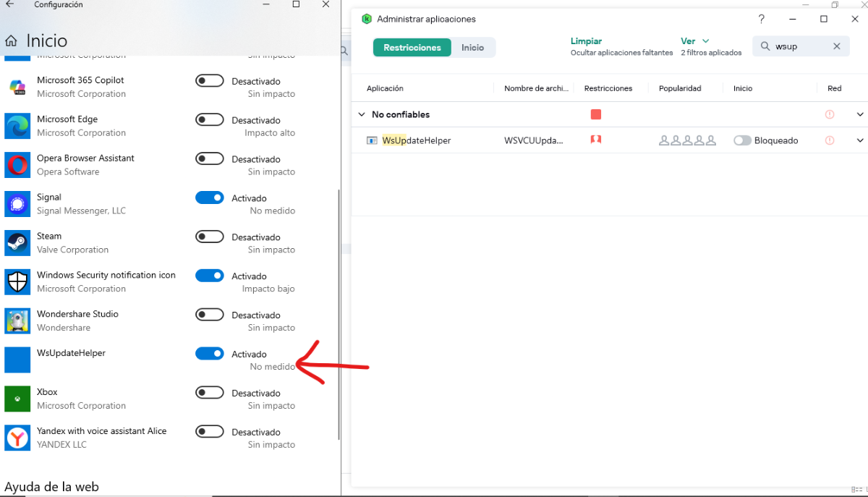
Task: Enable Yandex voice assistant at startup
Action: [x=210, y=432]
